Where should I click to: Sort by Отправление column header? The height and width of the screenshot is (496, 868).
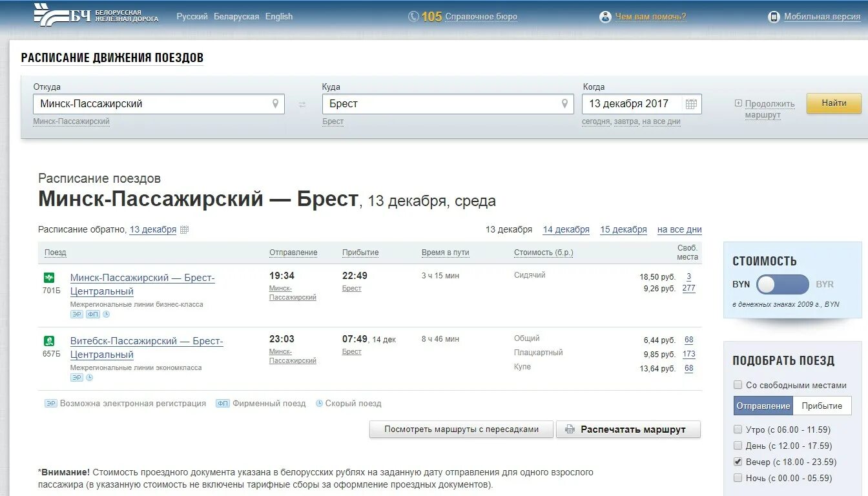point(293,253)
